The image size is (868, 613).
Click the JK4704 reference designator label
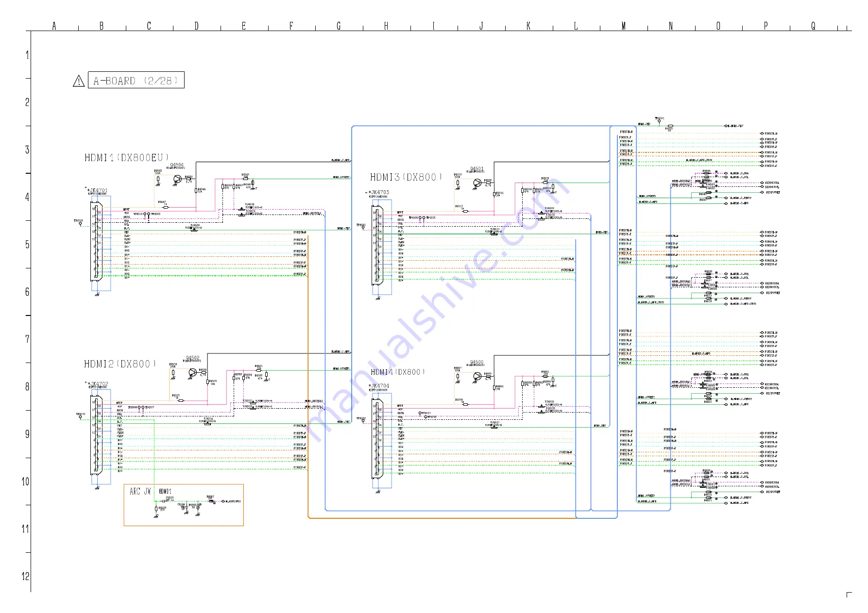coord(379,386)
